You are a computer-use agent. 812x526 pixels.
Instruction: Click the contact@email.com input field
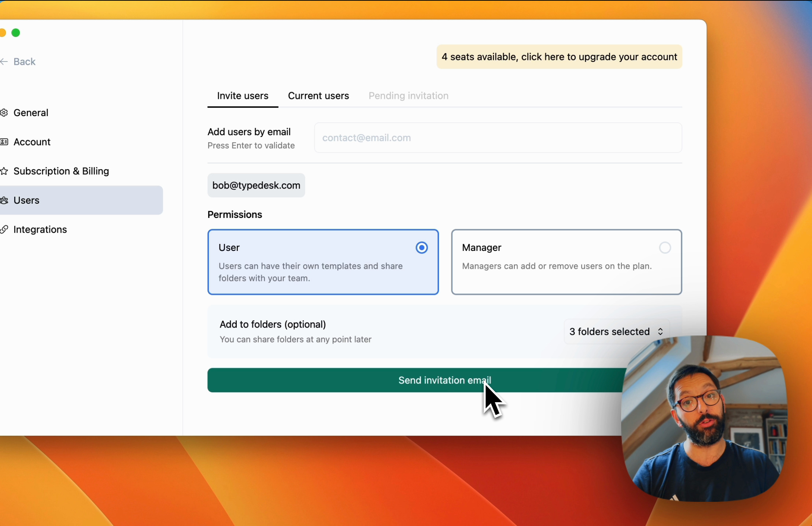(x=440, y=138)
